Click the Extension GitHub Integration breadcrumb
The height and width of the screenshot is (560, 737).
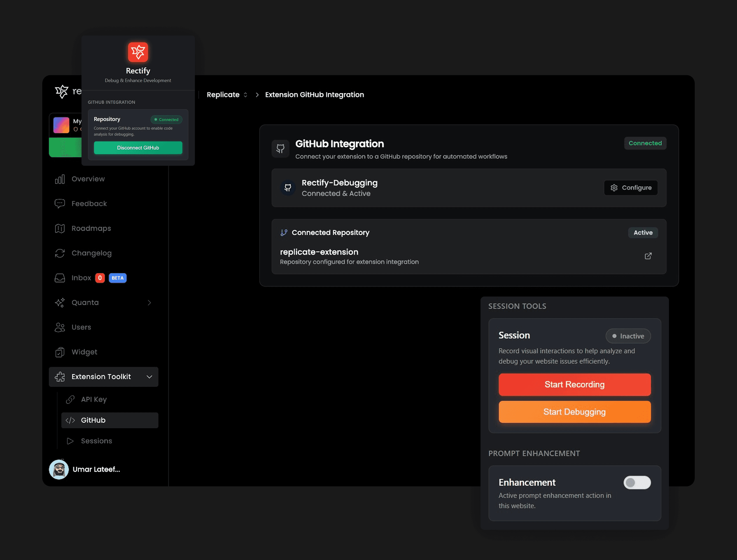coord(314,95)
